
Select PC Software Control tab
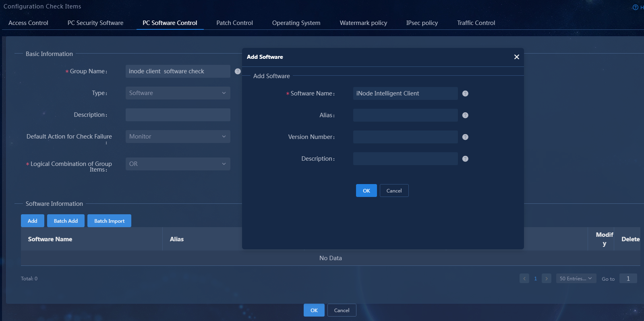(x=170, y=23)
